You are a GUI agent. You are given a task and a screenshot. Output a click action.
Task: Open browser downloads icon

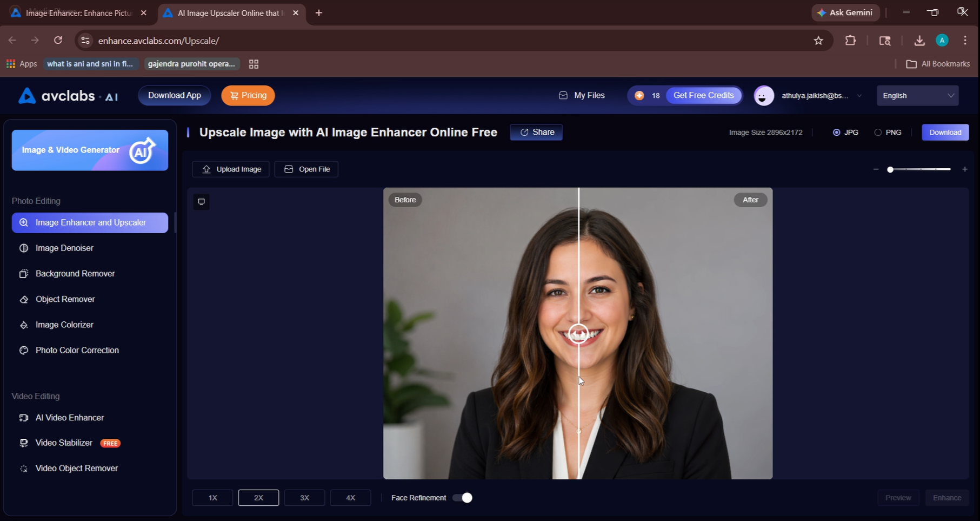pyautogui.click(x=919, y=41)
